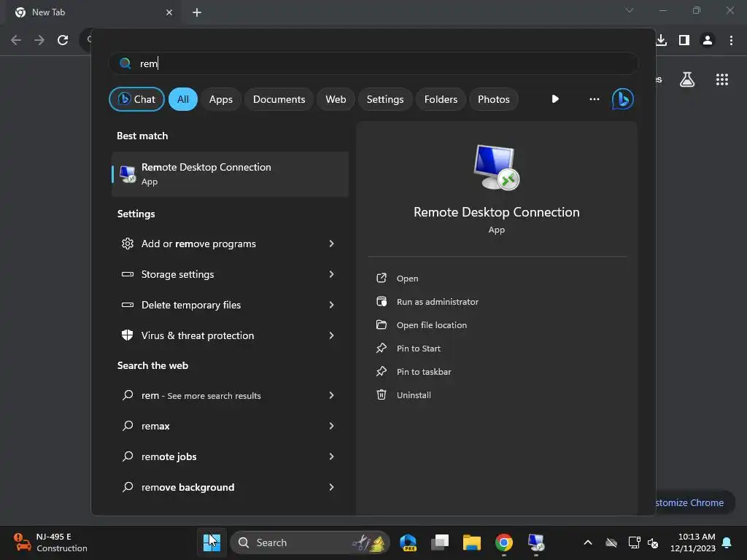This screenshot has height=560, width=747.
Task: Click the Windows Start button
Action: pyautogui.click(x=212, y=542)
